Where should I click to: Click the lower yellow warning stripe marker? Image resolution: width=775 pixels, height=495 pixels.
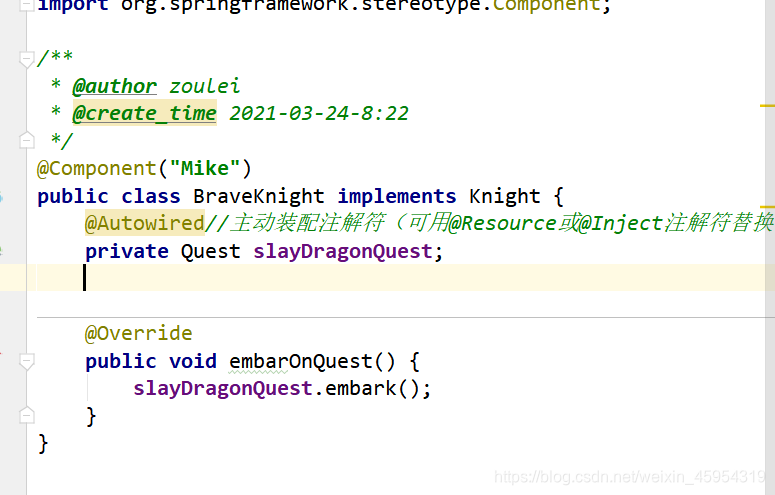pos(767,207)
